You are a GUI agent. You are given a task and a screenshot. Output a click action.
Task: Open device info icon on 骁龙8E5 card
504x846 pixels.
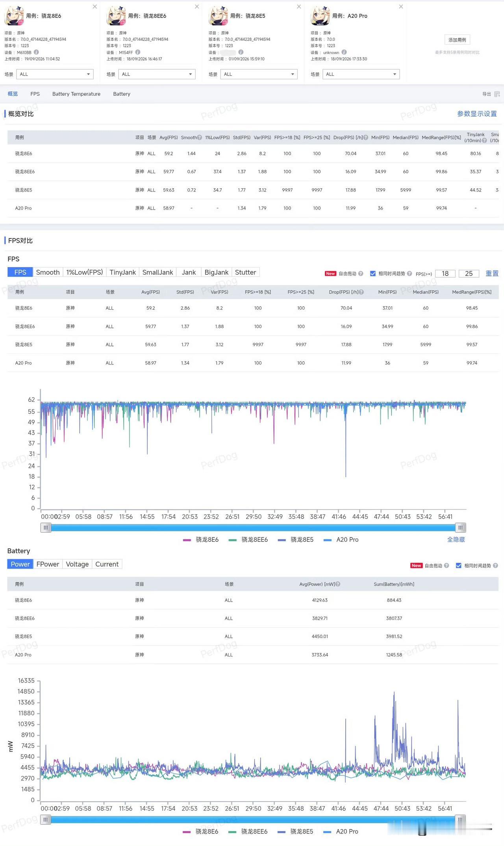(241, 52)
